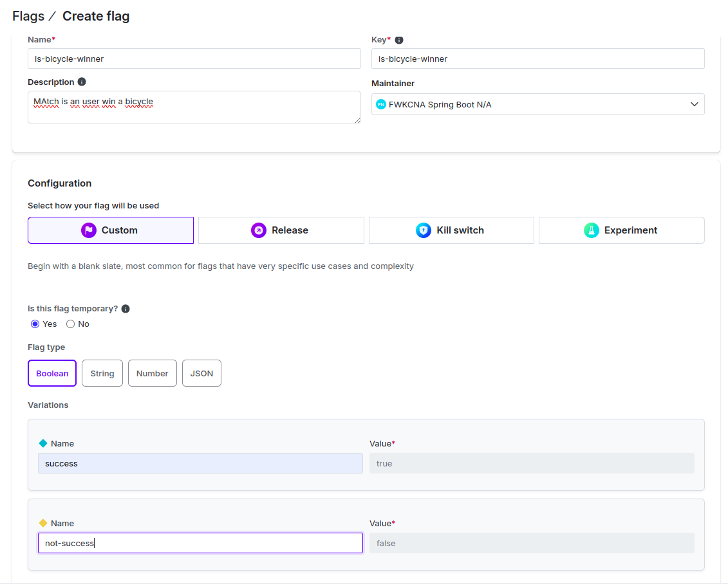
Task: Click the Key field info icon
Action: pyautogui.click(x=399, y=40)
